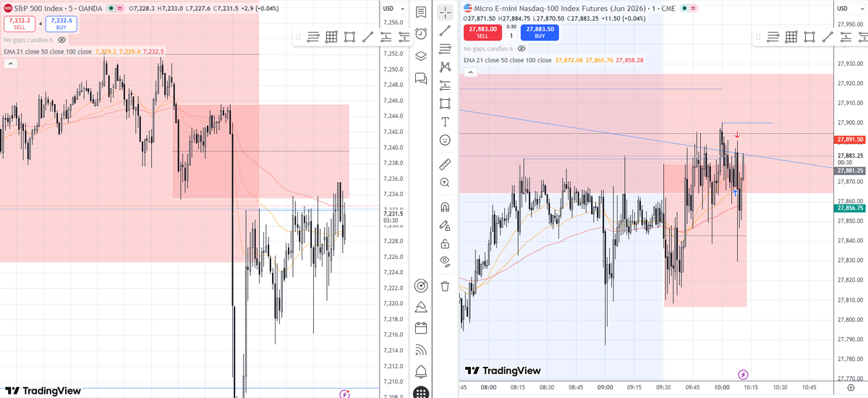Move the S&P chart's floating drawing toolbar by its grip

pos(299,37)
